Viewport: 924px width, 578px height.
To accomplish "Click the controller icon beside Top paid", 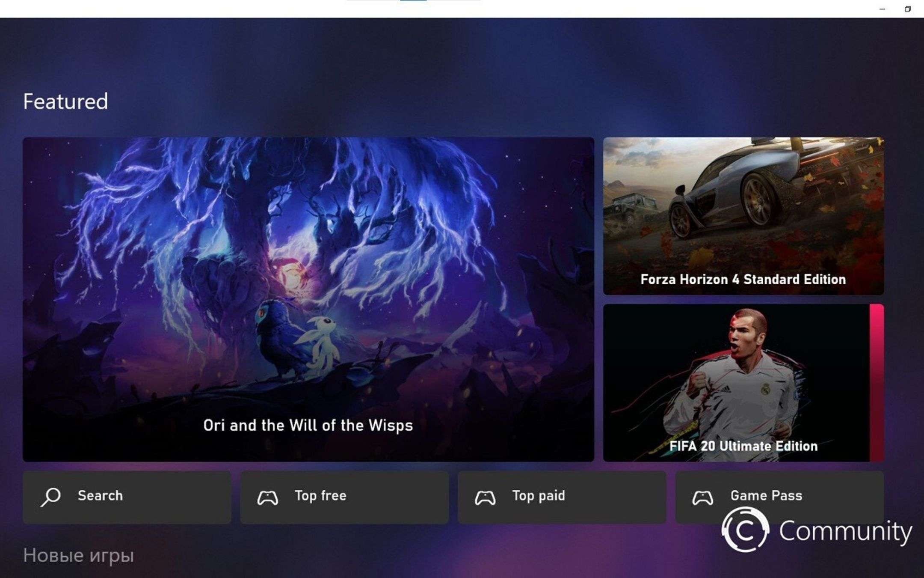I will (x=485, y=498).
